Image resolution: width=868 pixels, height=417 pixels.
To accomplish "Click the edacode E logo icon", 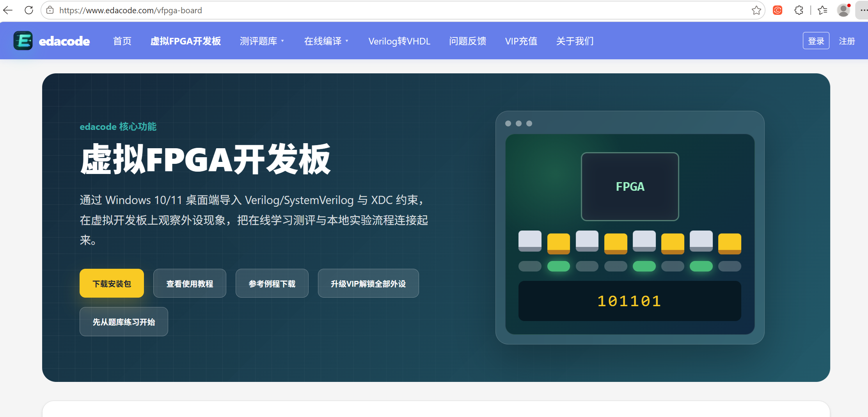I will [x=23, y=41].
